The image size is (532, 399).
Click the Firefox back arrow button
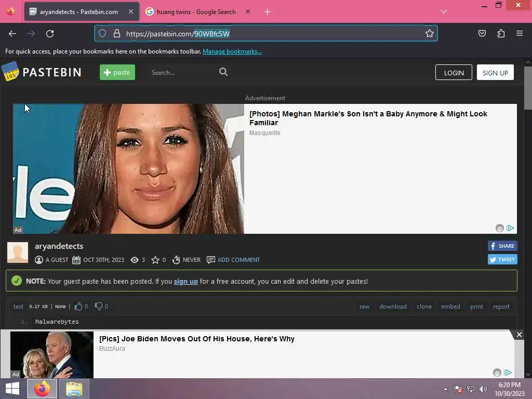click(12, 34)
